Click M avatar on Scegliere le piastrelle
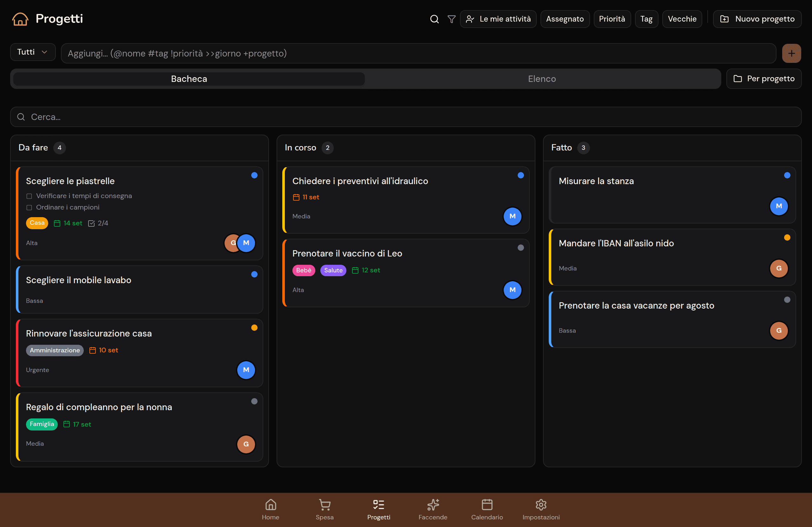This screenshot has width=812, height=527. (246, 243)
